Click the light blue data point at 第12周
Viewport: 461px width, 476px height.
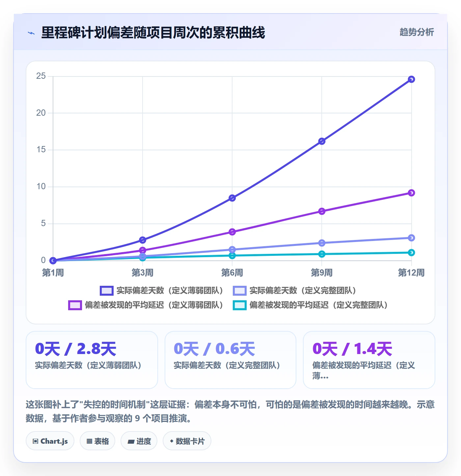point(411,238)
